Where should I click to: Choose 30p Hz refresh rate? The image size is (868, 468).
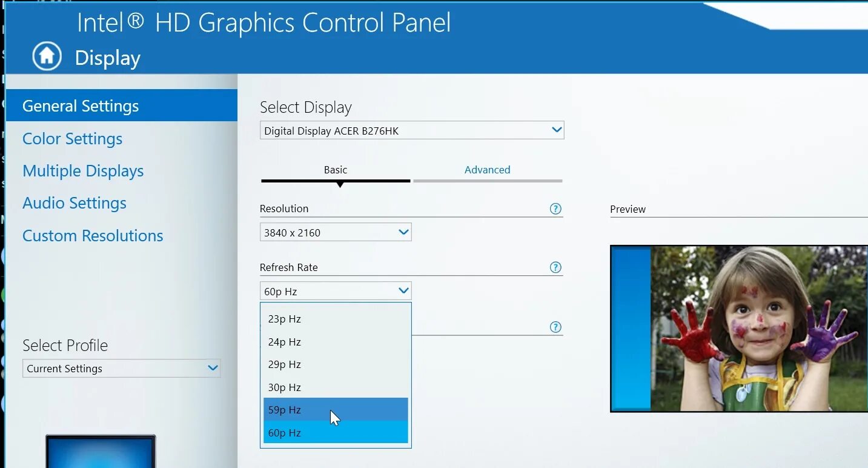click(336, 387)
